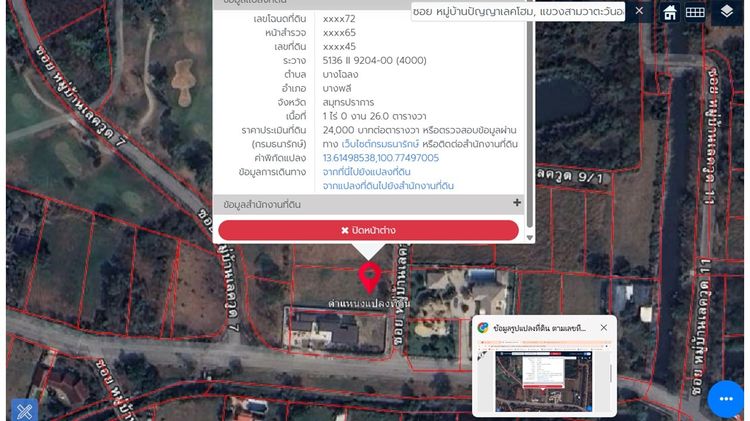The image size is (750, 421).
Task: Click the search field with ซอย หมู่บ้านปัญญาเลคโฮม
Action: tap(518, 11)
